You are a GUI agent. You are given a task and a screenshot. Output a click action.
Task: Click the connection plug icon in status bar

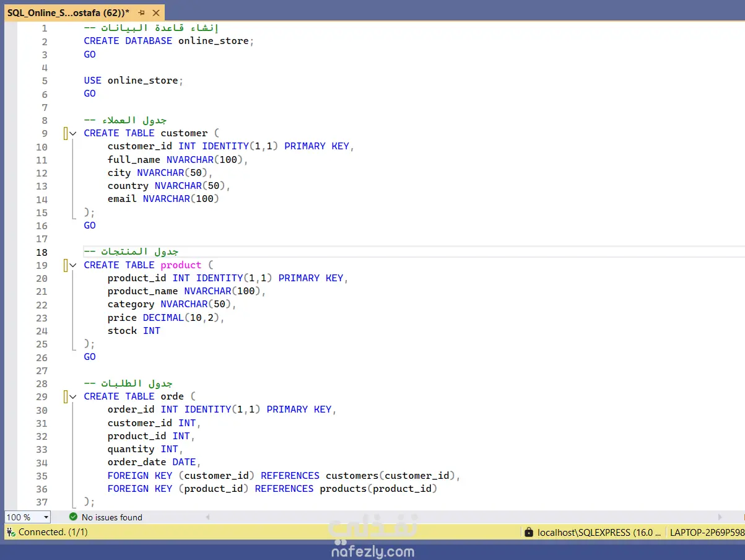point(11,532)
